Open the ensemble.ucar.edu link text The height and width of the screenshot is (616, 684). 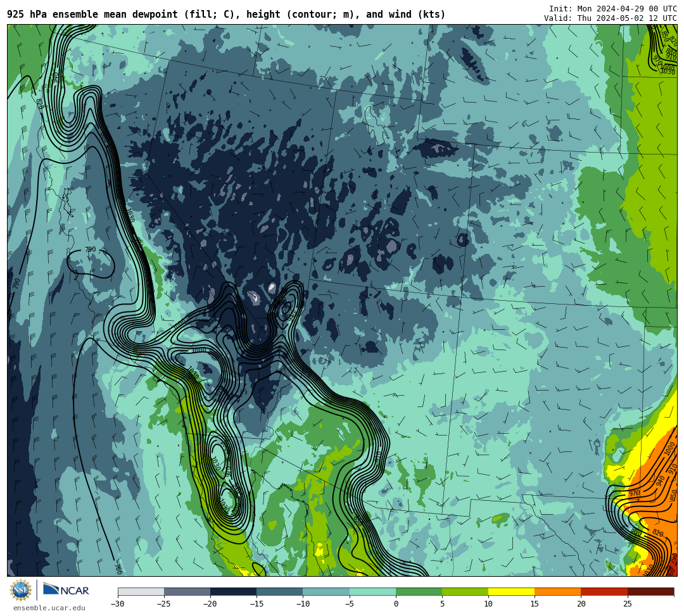tap(49, 608)
